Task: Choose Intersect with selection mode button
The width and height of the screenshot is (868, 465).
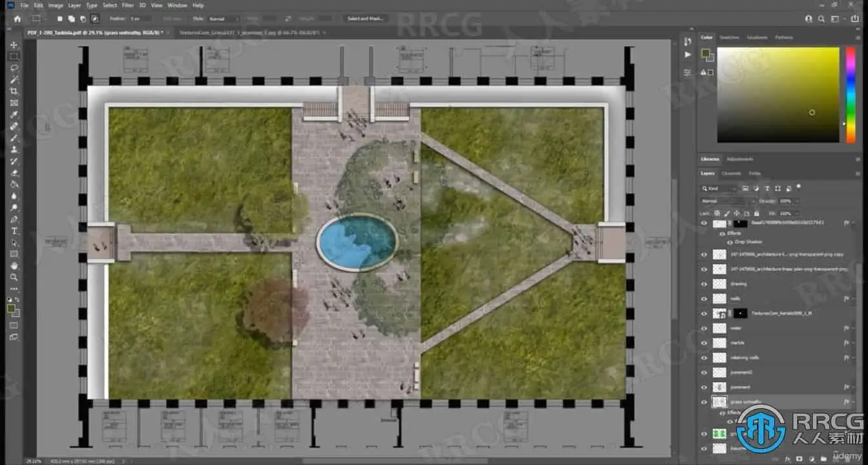Action: (x=95, y=19)
